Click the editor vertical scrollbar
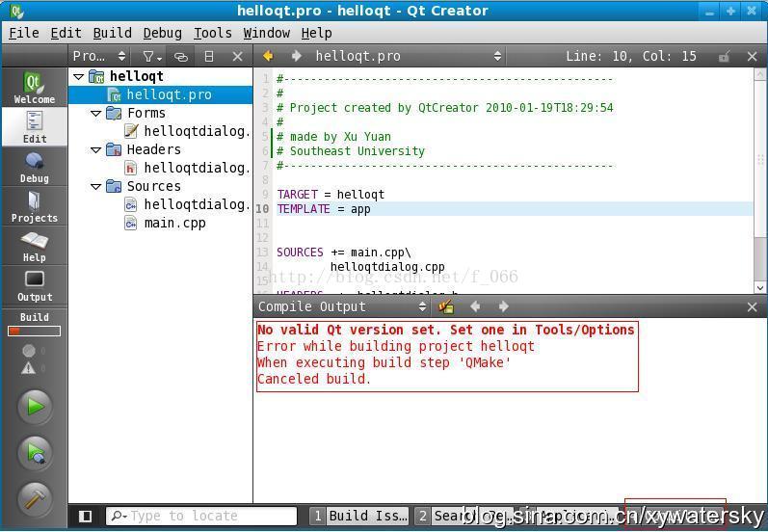 point(759,181)
